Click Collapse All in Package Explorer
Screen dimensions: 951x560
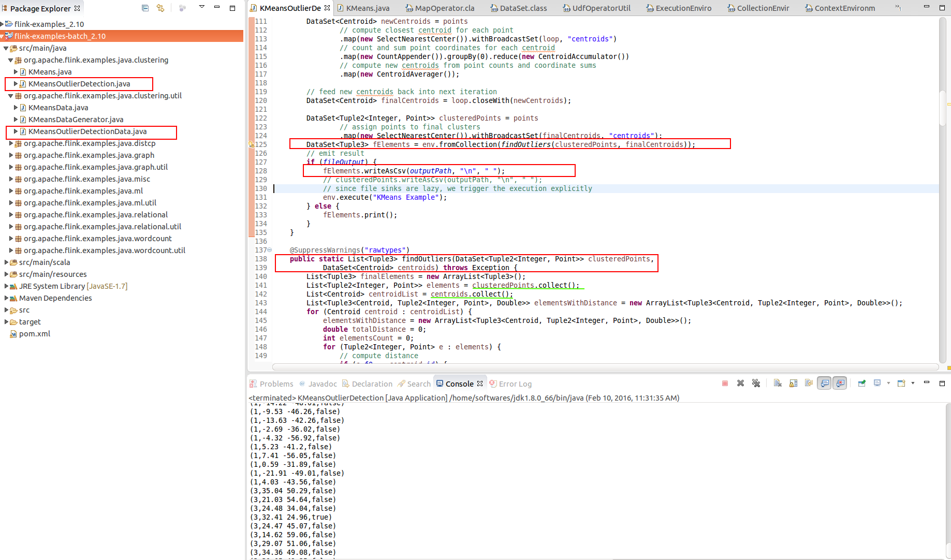(x=145, y=8)
